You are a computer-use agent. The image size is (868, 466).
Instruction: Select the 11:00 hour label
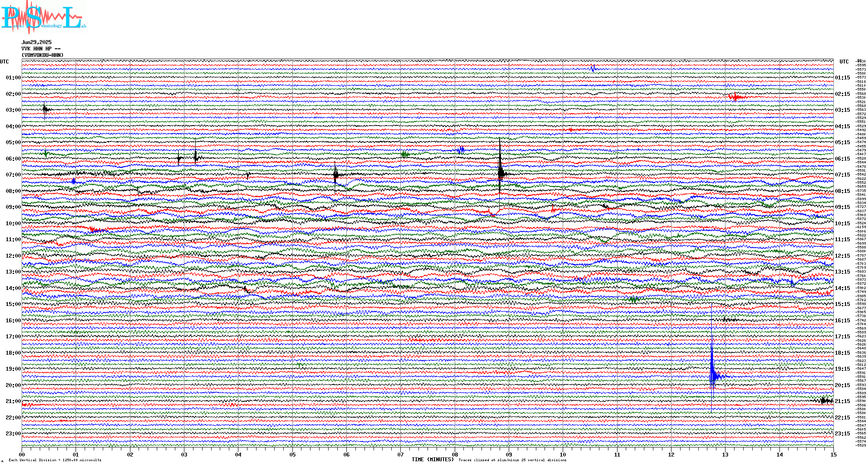[13, 239]
